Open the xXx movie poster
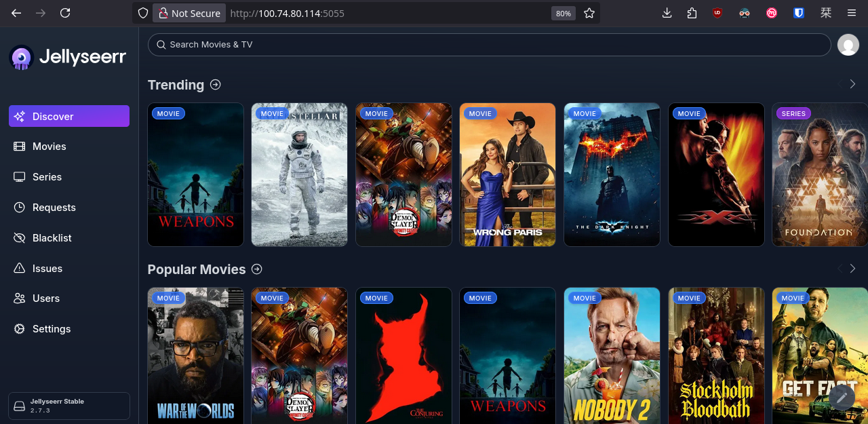Image resolution: width=868 pixels, height=424 pixels. tap(716, 174)
